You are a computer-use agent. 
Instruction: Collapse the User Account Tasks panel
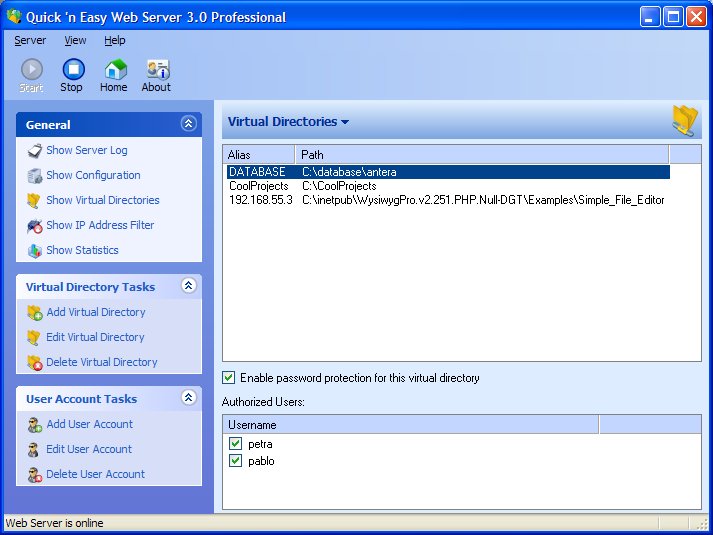(188, 397)
